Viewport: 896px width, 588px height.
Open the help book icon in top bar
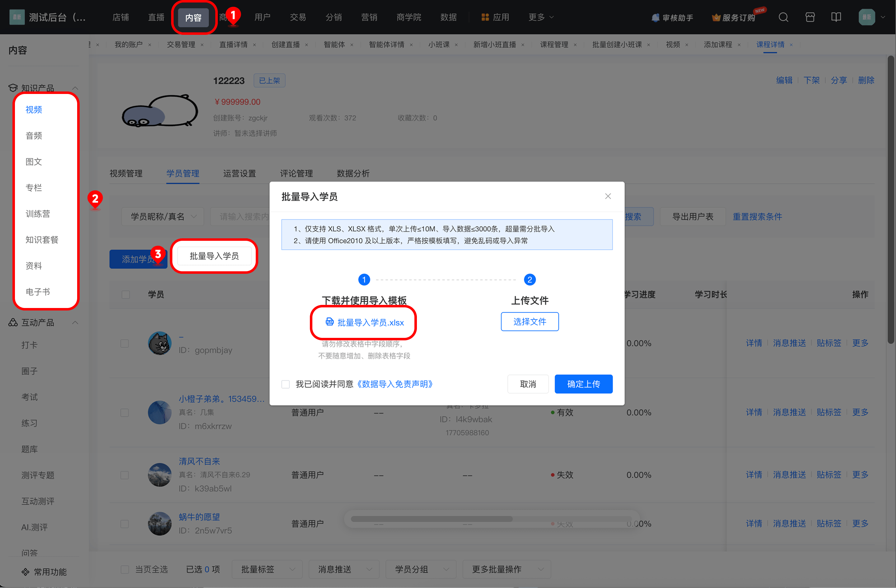click(836, 17)
